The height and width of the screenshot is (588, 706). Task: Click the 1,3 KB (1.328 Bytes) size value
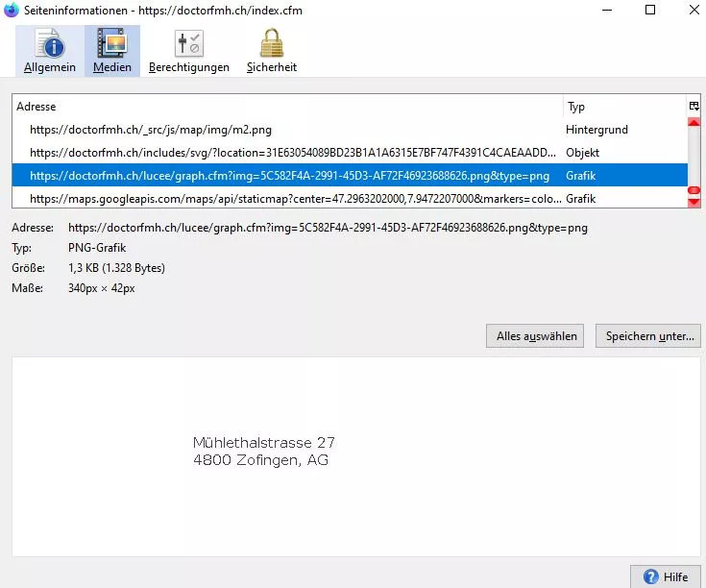pyautogui.click(x=116, y=268)
